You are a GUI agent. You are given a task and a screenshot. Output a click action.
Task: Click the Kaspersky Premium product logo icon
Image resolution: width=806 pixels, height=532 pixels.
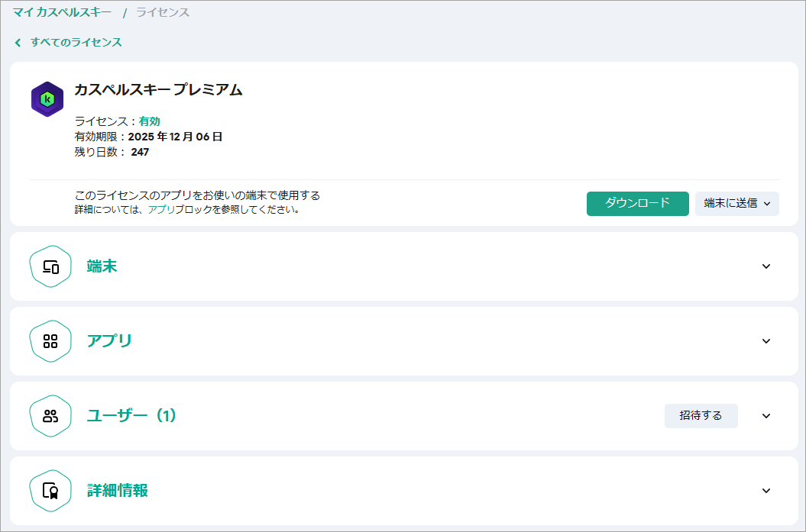coord(48,98)
